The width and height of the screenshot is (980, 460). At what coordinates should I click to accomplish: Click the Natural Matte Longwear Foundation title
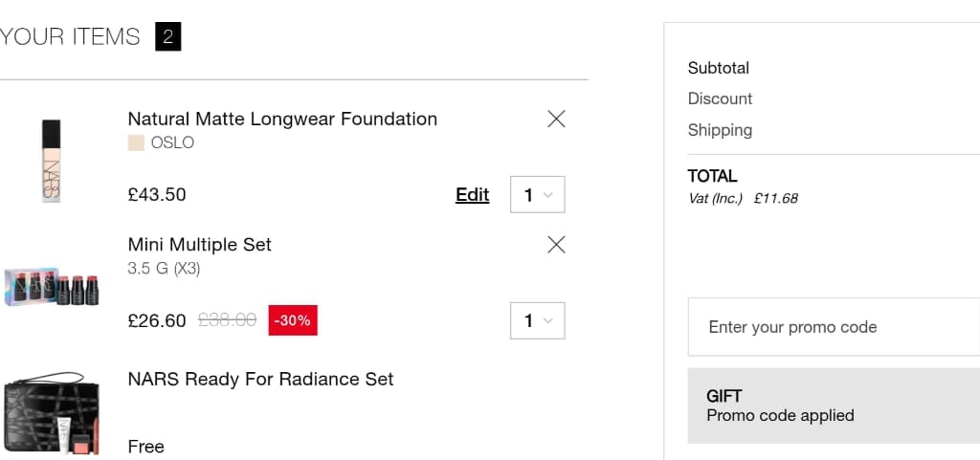point(282,119)
